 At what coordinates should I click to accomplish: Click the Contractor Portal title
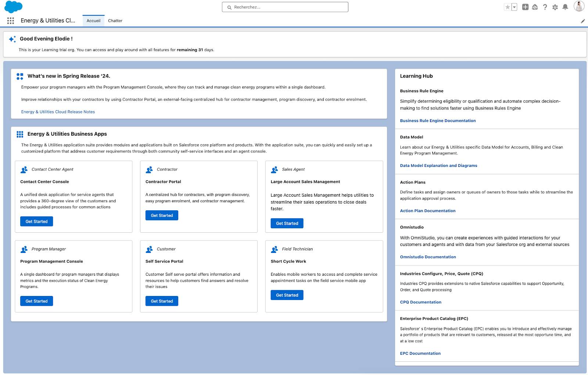163,182
